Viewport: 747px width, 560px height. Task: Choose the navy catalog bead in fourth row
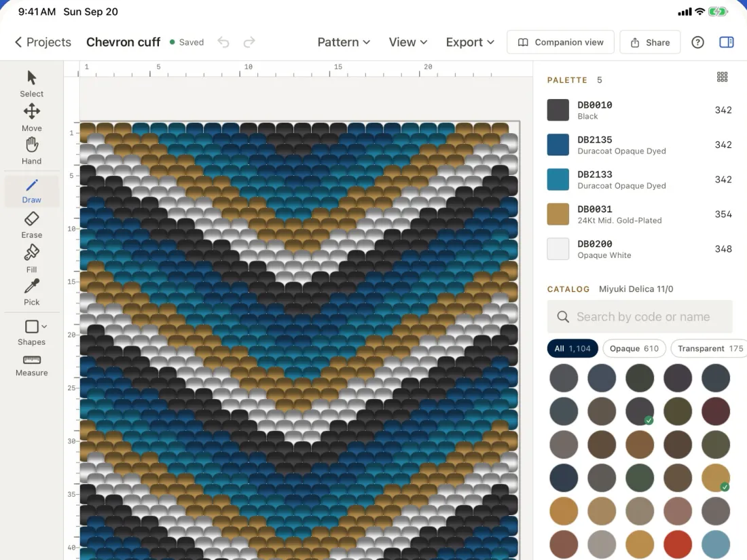[x=564, y=478]
